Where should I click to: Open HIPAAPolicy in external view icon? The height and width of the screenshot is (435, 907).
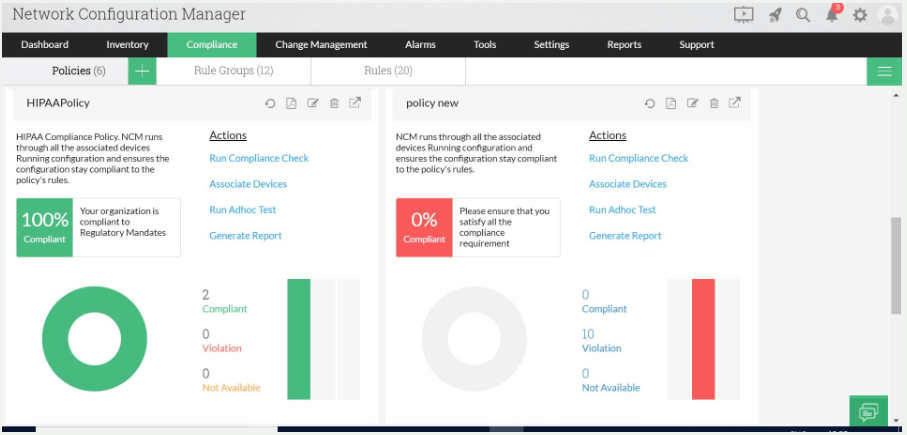click(355, 103)
